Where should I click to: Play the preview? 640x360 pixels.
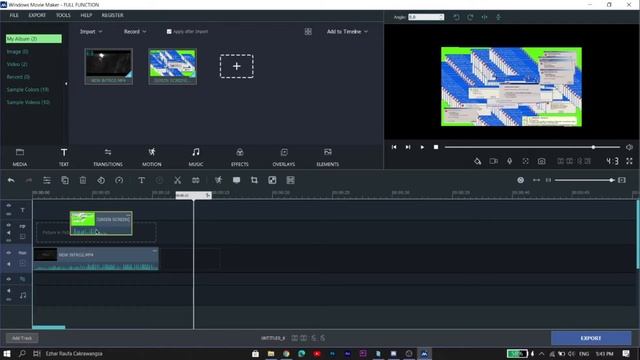[422, 147]
